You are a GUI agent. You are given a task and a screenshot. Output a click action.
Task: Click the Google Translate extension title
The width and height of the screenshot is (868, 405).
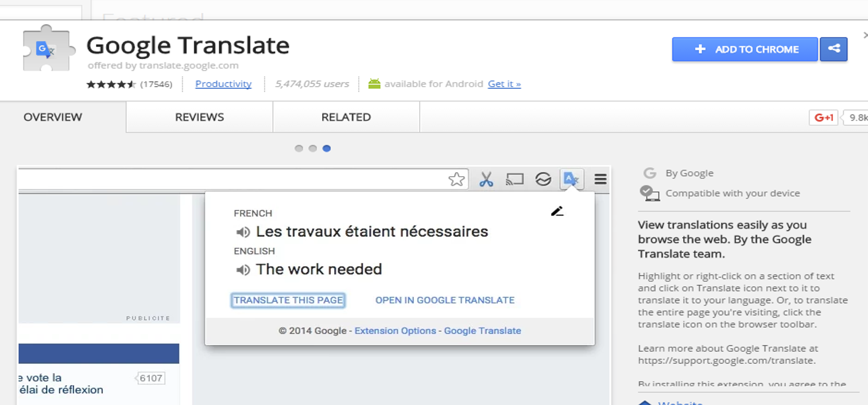click(x=188, y=45)
